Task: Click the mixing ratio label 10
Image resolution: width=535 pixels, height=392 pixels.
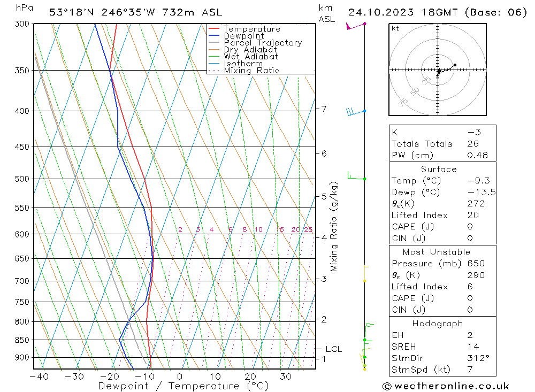Action: (258, 229)
